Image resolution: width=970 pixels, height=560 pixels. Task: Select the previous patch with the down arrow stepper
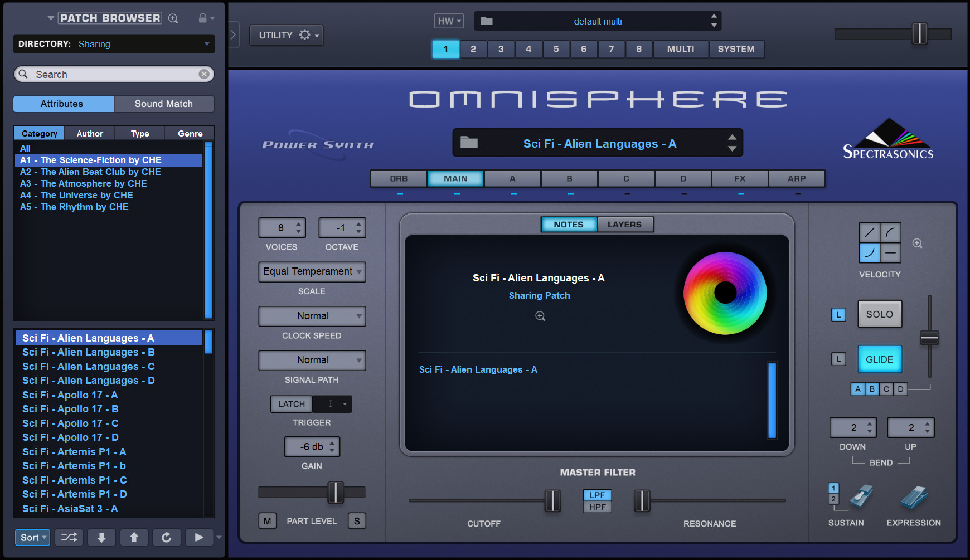coord(732,149)
